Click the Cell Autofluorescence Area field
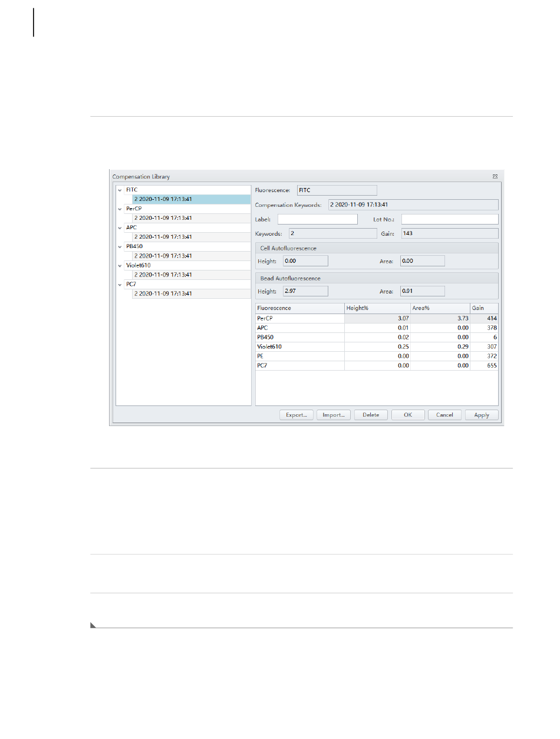This screenshot has width=560, height=739. pos(422,260)
